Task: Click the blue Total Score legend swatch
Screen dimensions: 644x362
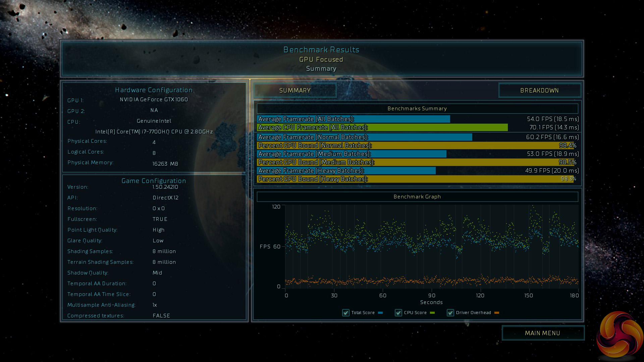Action: (380, 313)
